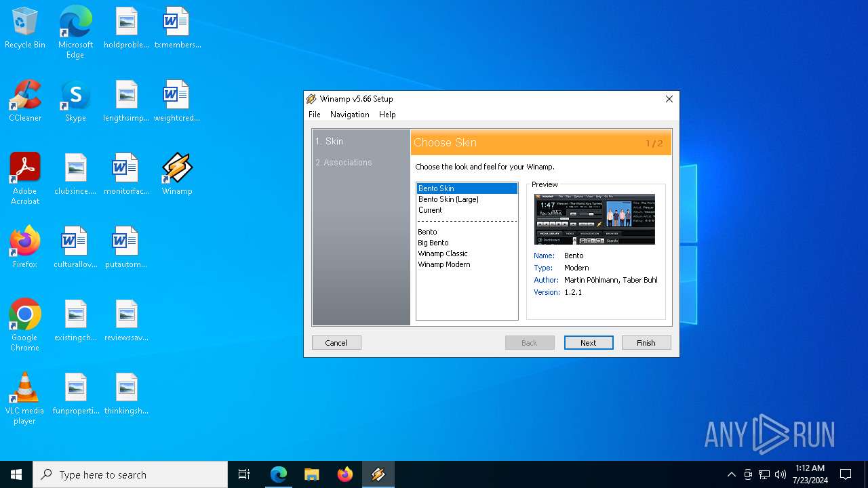Screen dimensions: 868x488
Task: Open CCleaner desktop shortcut
Action: 25,102
